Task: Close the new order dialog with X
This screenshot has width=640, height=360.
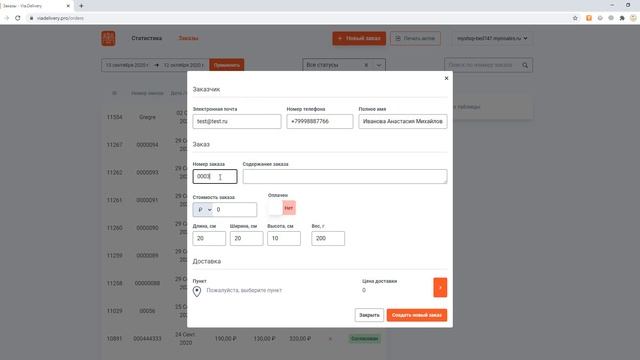Action: (x=446, y=78)
